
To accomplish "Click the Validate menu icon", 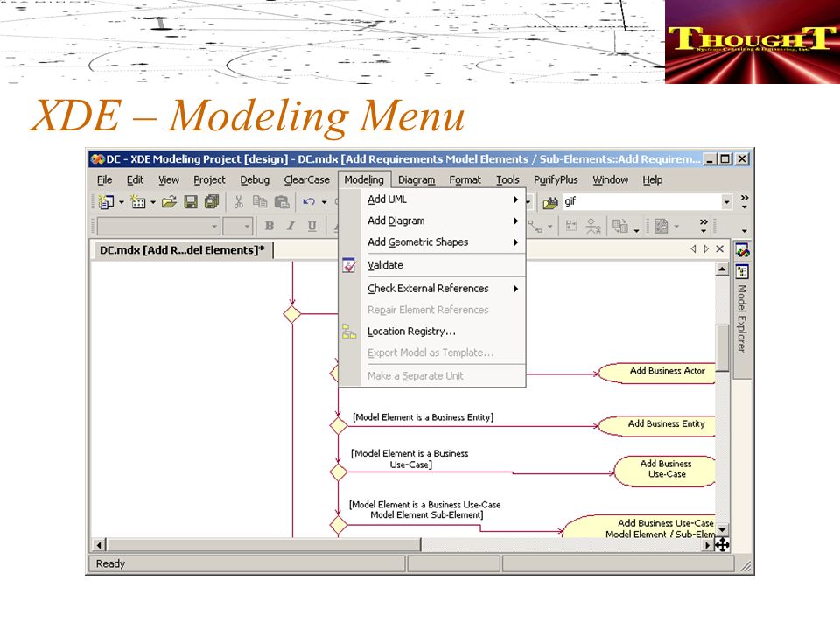I will 349,265.
